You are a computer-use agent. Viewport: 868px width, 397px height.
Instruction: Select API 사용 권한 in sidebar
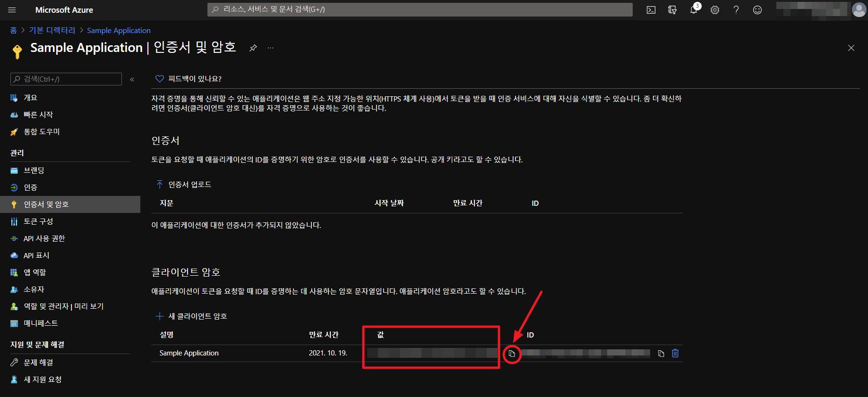[44, 238]
